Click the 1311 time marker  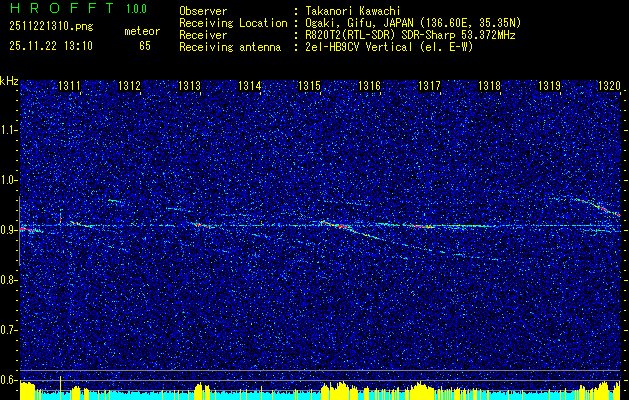coord(69,85)
